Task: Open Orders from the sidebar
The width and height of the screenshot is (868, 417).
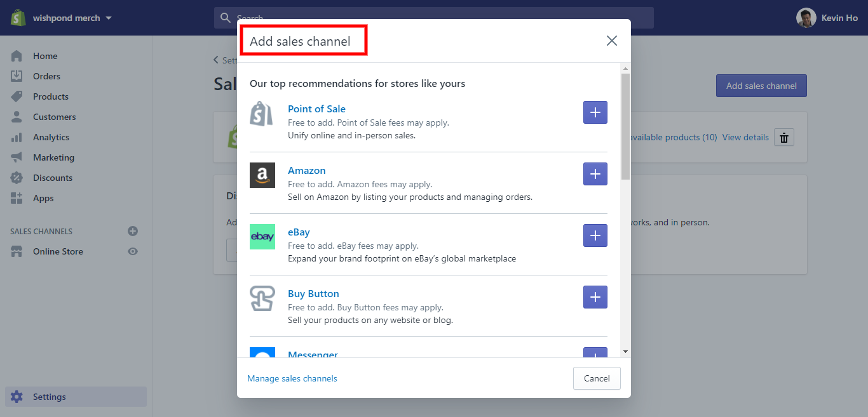Action: click(x=46, y=76)
